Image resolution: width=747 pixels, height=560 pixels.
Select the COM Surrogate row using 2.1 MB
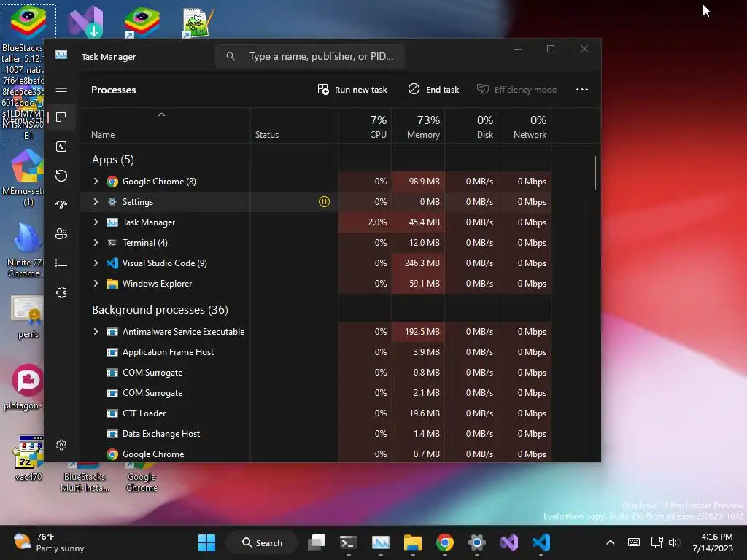coord(315,393)
